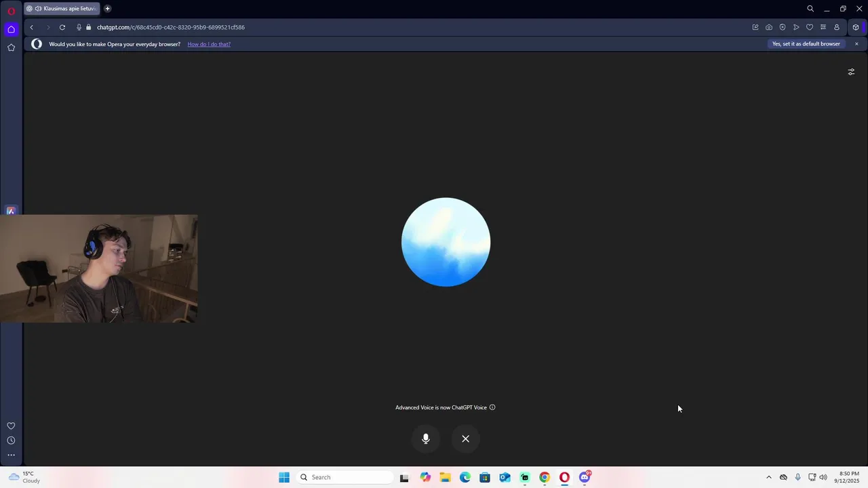Click the info icon beside ChatGPT Voice notice

[x=492, y=407]
